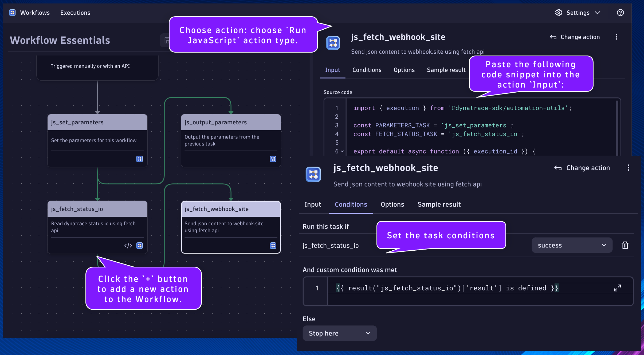
Task: Click the Settings gear icon
Action: click(559, 13)
